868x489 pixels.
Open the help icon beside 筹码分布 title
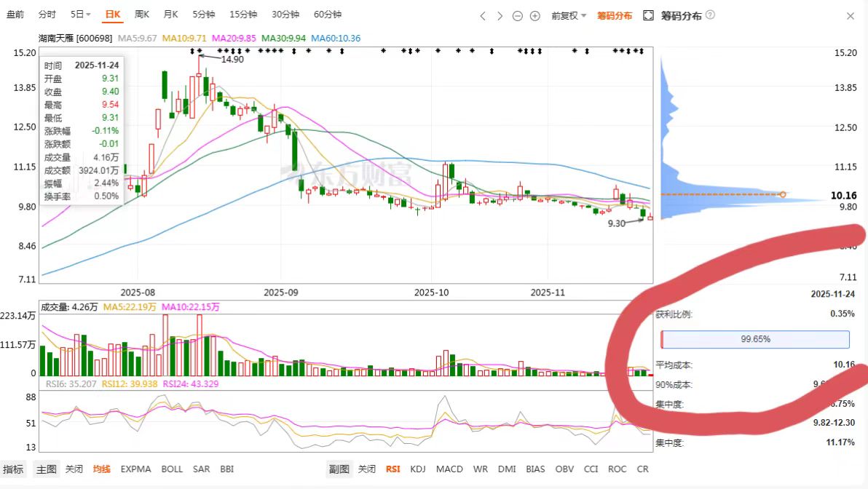710,15
